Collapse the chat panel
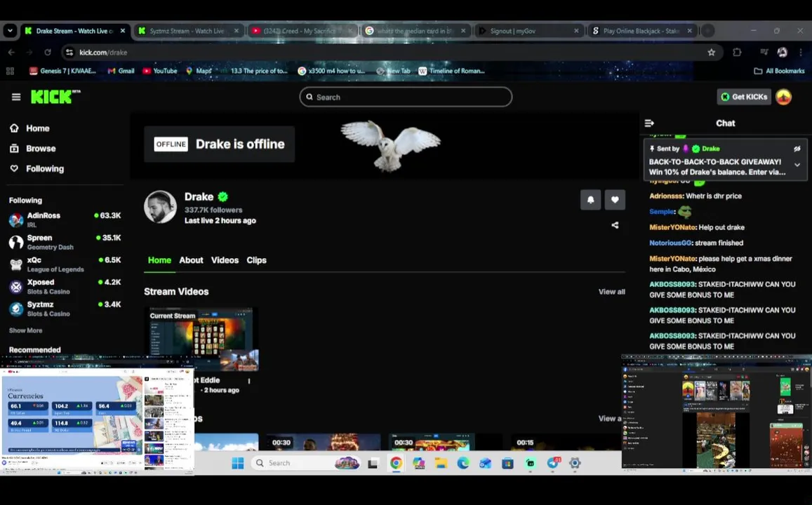The width and height of the screenshot is (812, 505). coord(649,123)
